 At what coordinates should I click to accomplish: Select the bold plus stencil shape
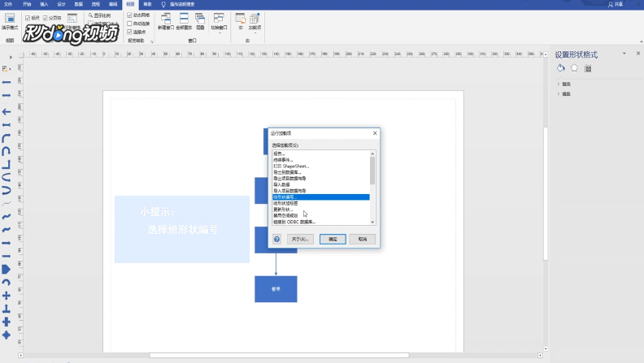(7, 322)
